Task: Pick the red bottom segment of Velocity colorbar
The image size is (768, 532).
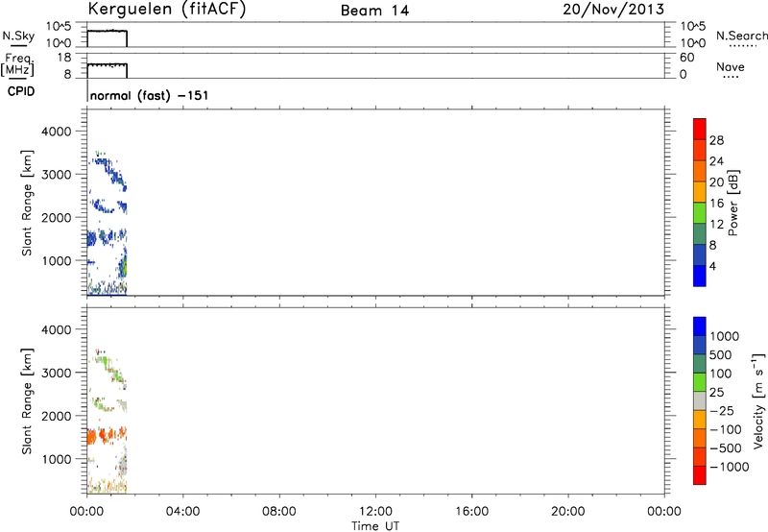Action: pyautogui.click(x=700, y=475)
